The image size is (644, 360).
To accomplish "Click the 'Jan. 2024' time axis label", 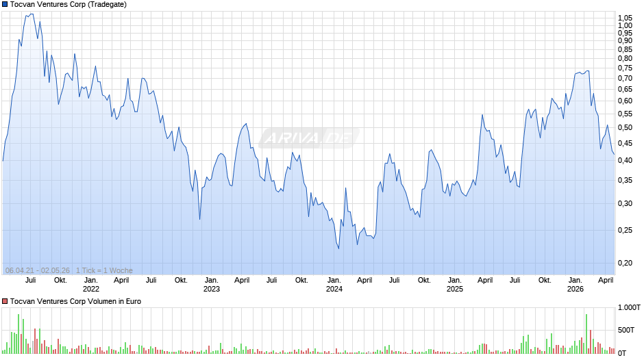I will (x=334, y=285).
